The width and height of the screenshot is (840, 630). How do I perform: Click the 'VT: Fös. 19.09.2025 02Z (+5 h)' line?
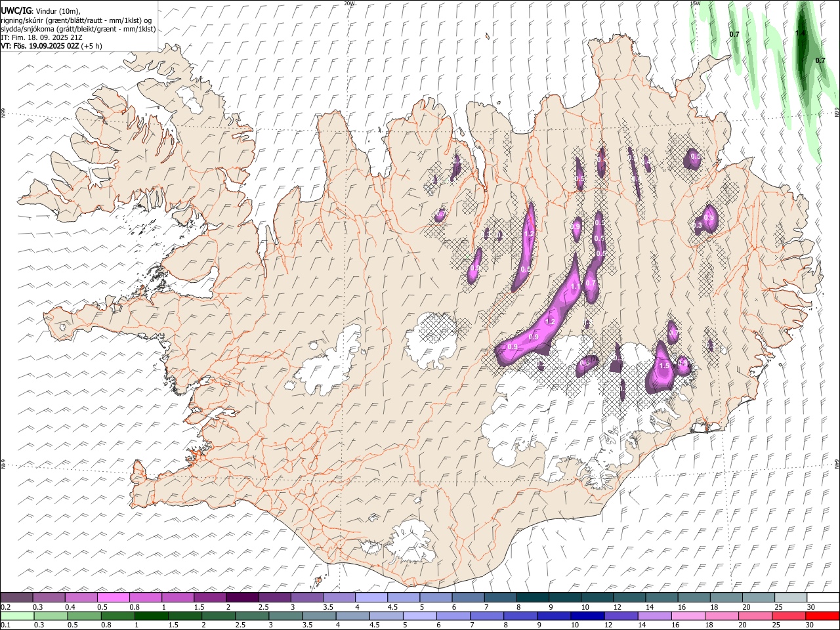[52, 47]
